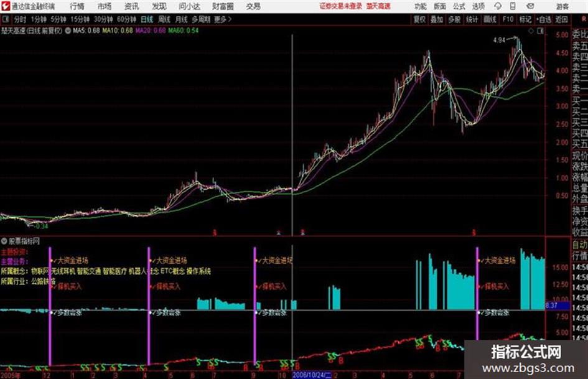Expand the round dropdown beside 楚天高速 title
This screenshot has width=588, height=379.
point(68,30)
